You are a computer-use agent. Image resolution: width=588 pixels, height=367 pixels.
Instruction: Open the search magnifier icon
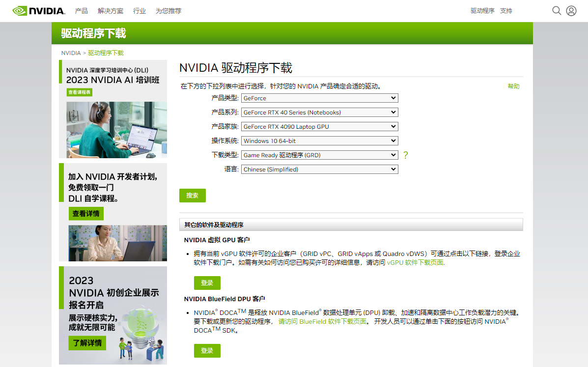tap(557, 10)
